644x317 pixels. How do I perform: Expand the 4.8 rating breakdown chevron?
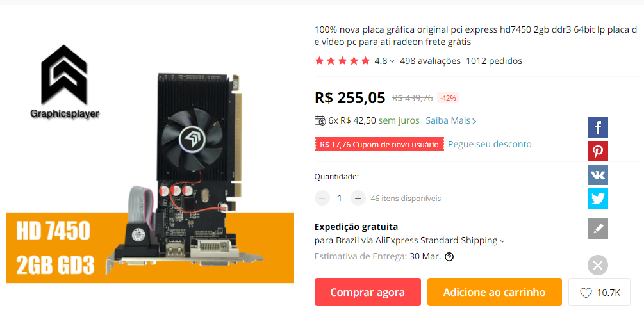pos(392,61)
